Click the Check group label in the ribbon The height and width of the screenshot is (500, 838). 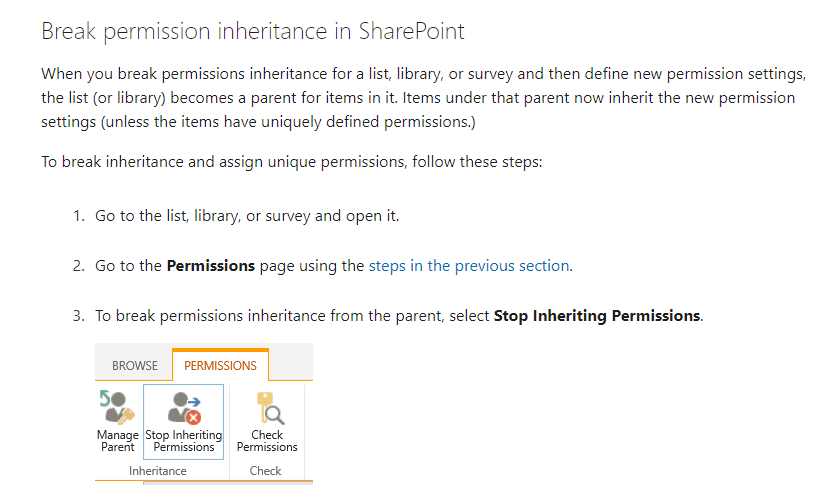pos(266,471)
